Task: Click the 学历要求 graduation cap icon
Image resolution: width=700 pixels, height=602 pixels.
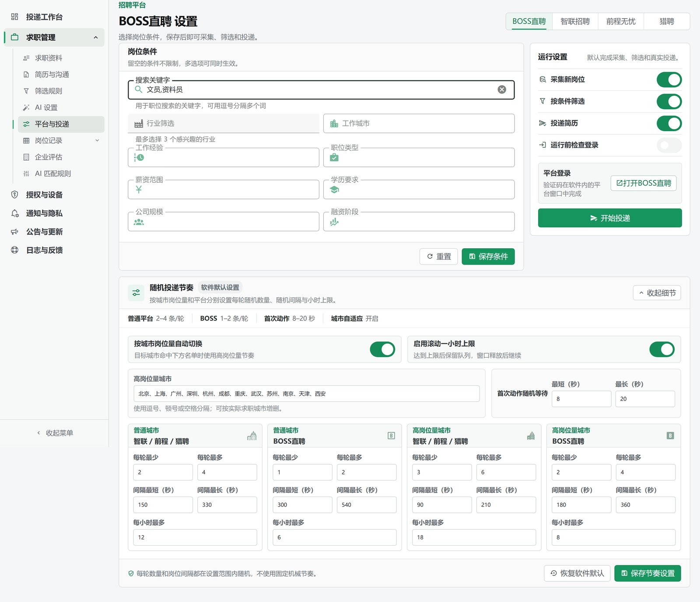Action: tap(334, 190)
